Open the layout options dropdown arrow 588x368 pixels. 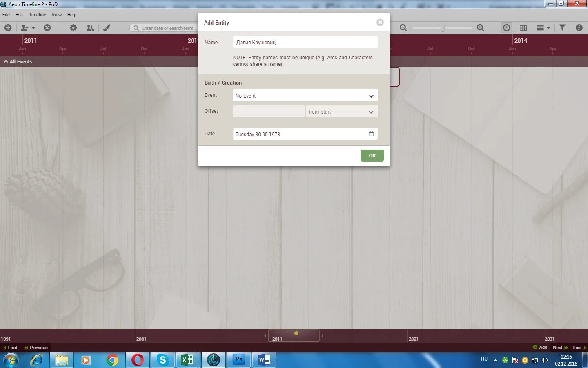tap(548, 28)
